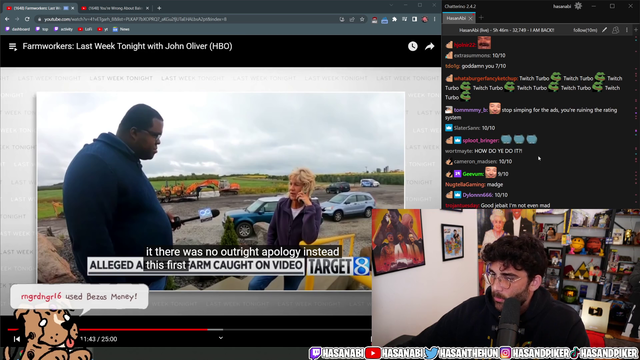Viewport: 640px width, 360px height.
Task: Open the News bookmark
Action: [121, 29]
